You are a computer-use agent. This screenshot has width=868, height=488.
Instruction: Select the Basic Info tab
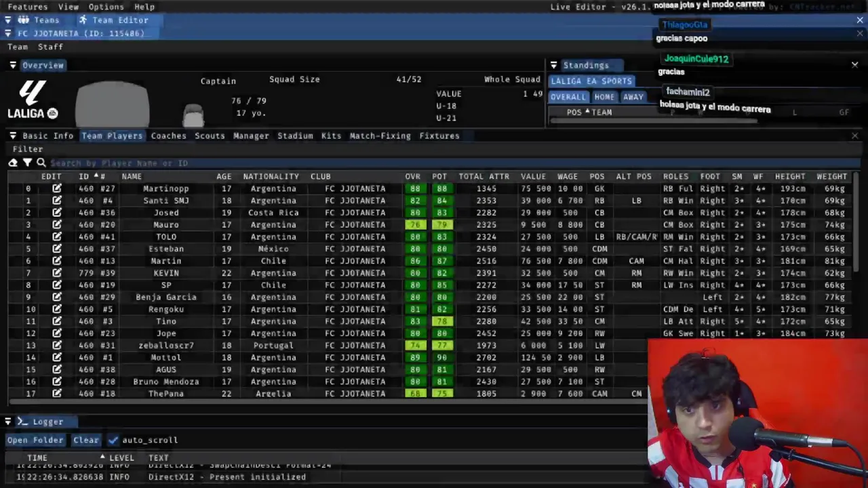(x=48, y=136)
